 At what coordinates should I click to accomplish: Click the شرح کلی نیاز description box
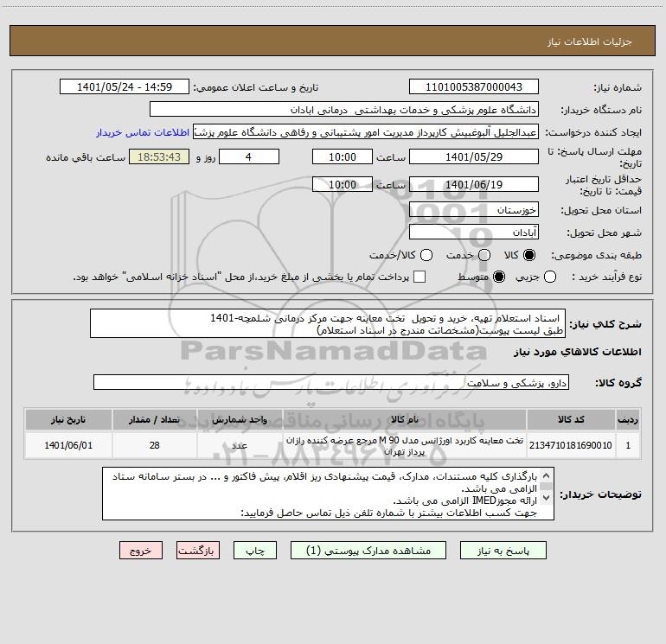[328, 323]
